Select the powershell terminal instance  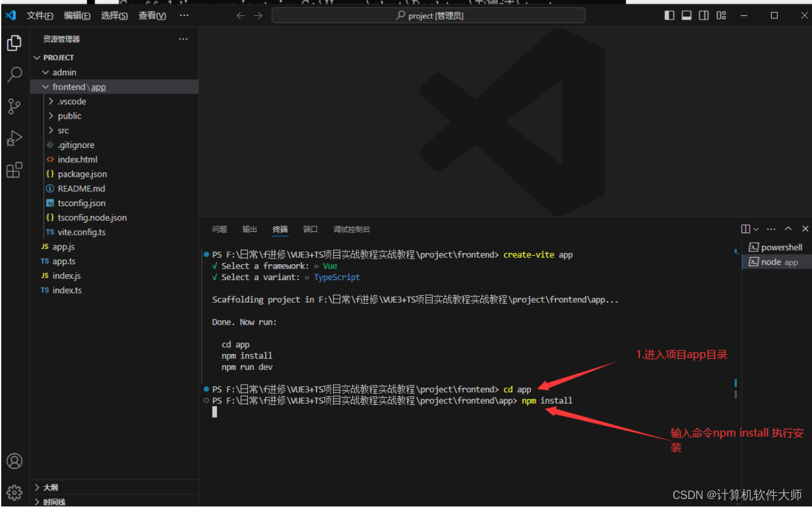coord(777,247)
